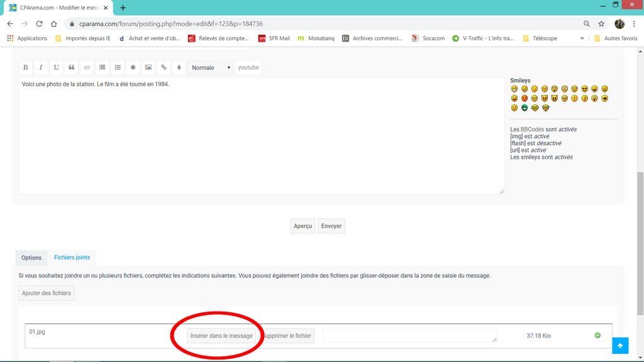Open the Normale font size dropdown
644x362 pixels.
point(211,67)
